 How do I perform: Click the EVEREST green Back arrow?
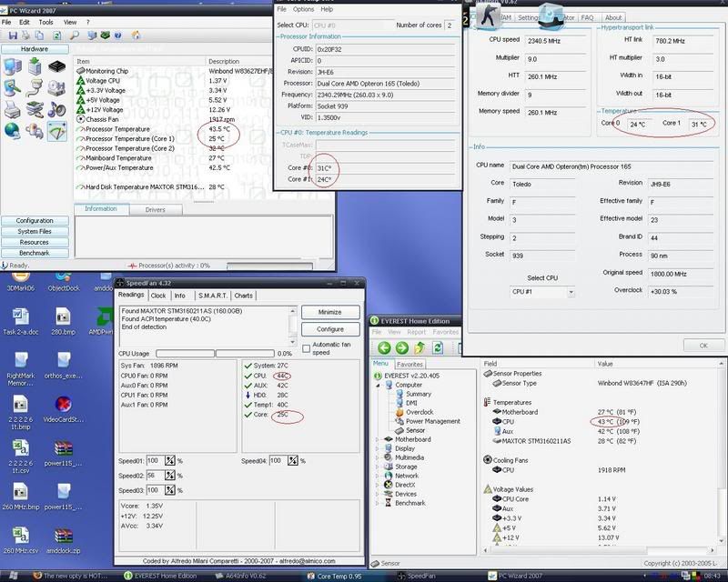(x=384, y=347)
